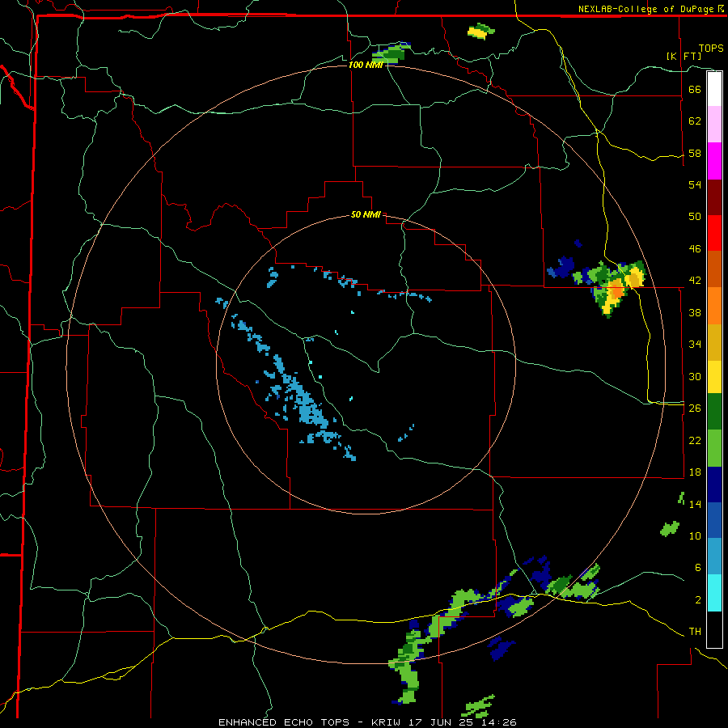This screenshot has width=728, height=728.
Task: Select the magenta legend swatch
Action: (x=714, y=161)
